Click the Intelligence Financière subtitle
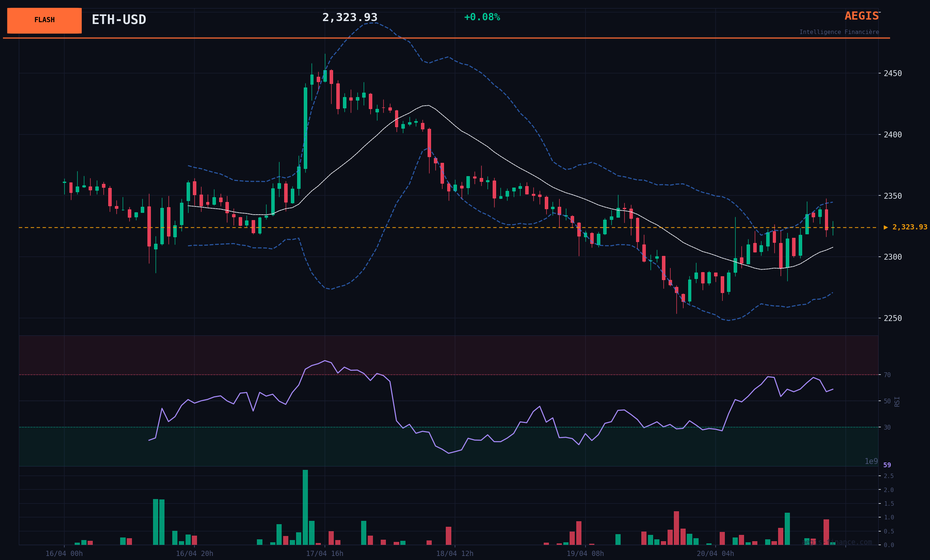930x560 pixels. point(839,32)
